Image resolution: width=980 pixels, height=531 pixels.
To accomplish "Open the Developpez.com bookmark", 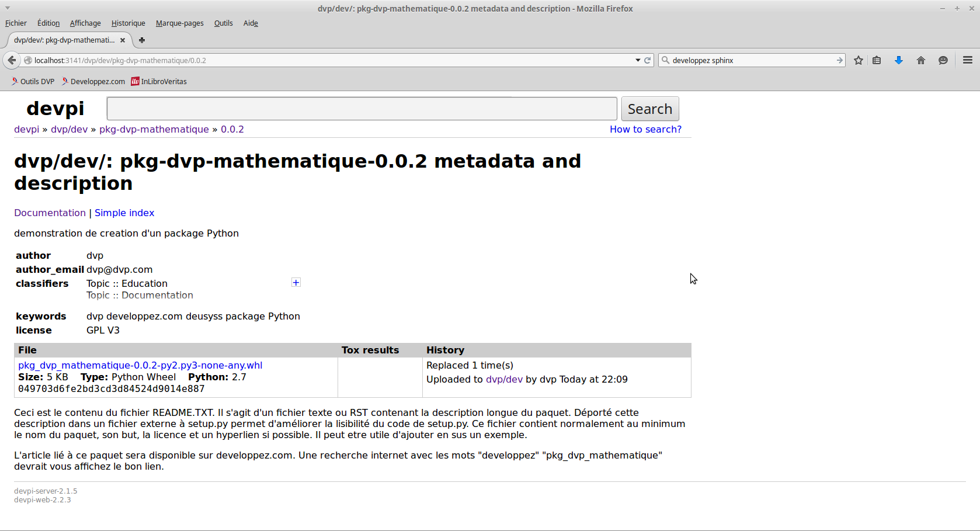I will point(93,82).
